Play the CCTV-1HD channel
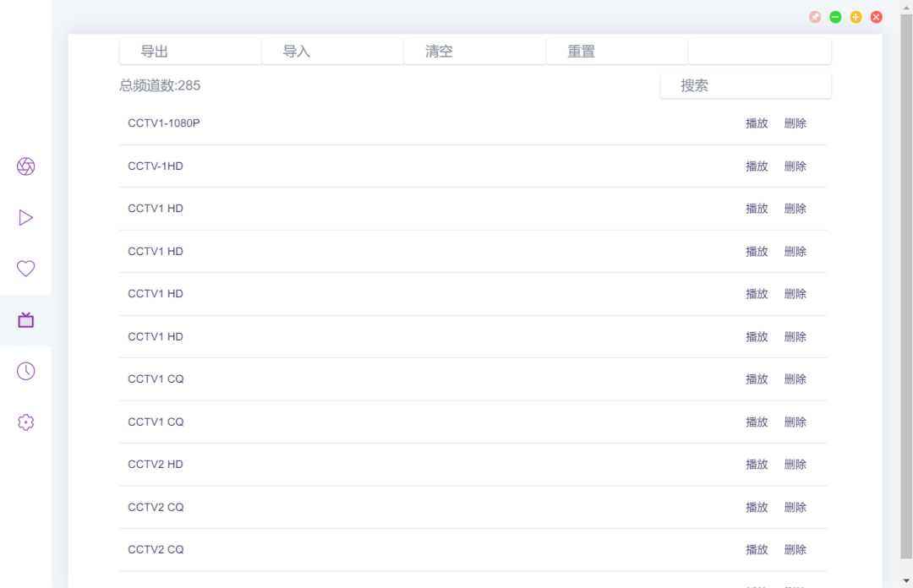Viewport: 913px width, 588px height. point(757,166)
